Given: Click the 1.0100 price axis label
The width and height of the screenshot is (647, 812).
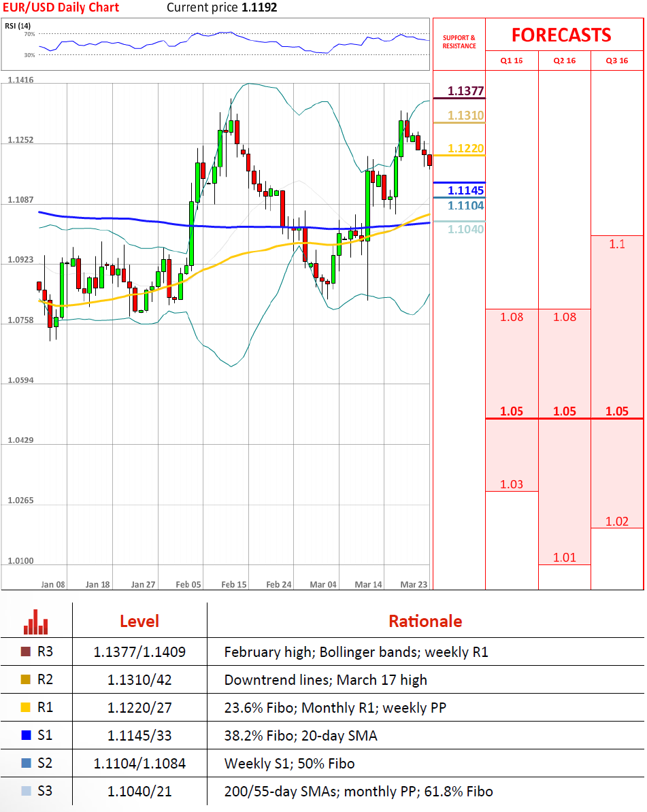Looking at the screenshot, I should (x=20, y=561).
